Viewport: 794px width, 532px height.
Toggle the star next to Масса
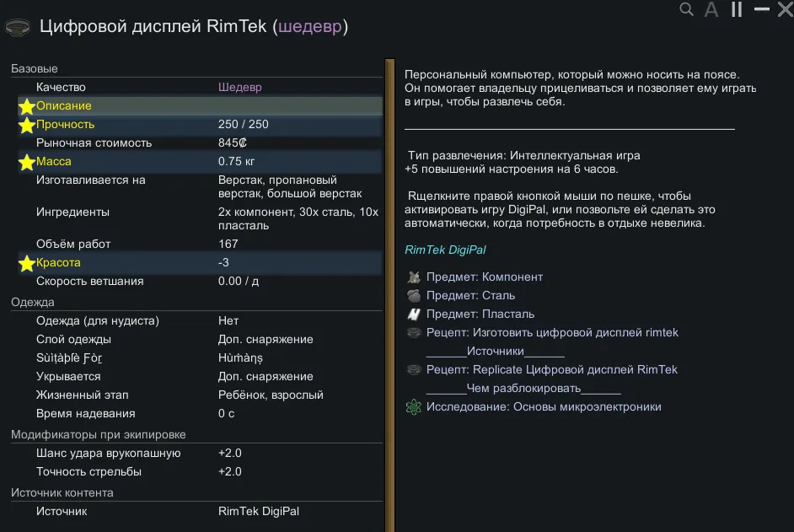(x=27, y=162)
